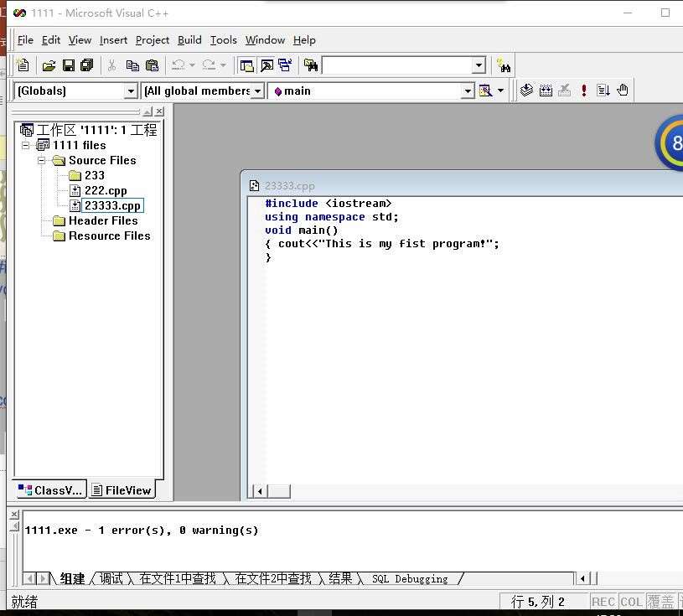Select 222.cpp in the file tree
Viewport: 683px width, 616px height.
106,191
